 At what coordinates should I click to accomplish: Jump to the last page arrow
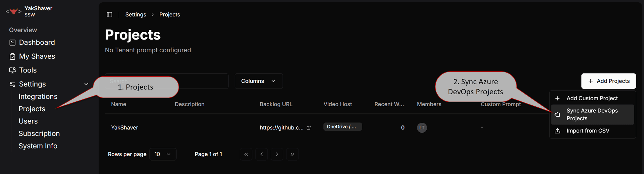coord(292,154)
